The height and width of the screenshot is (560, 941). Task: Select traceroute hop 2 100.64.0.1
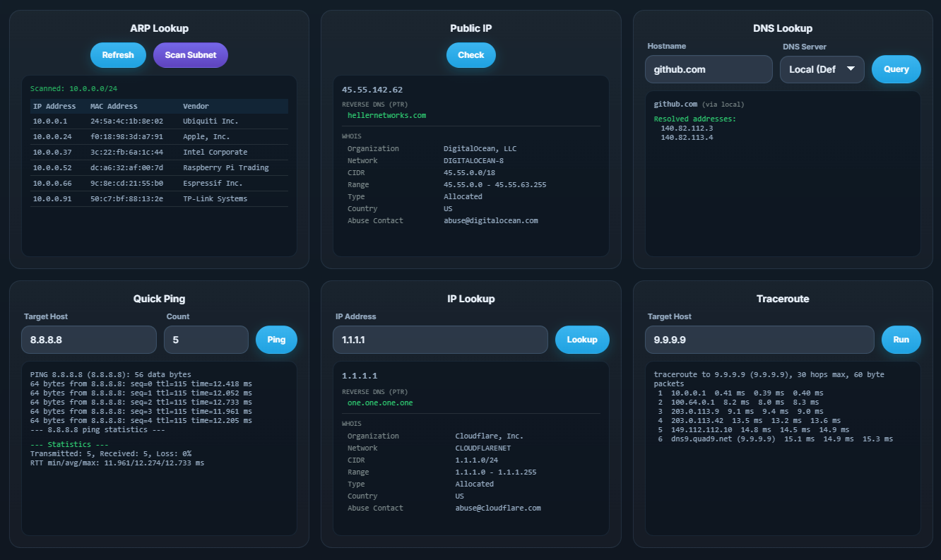click(x=738, y=403)
